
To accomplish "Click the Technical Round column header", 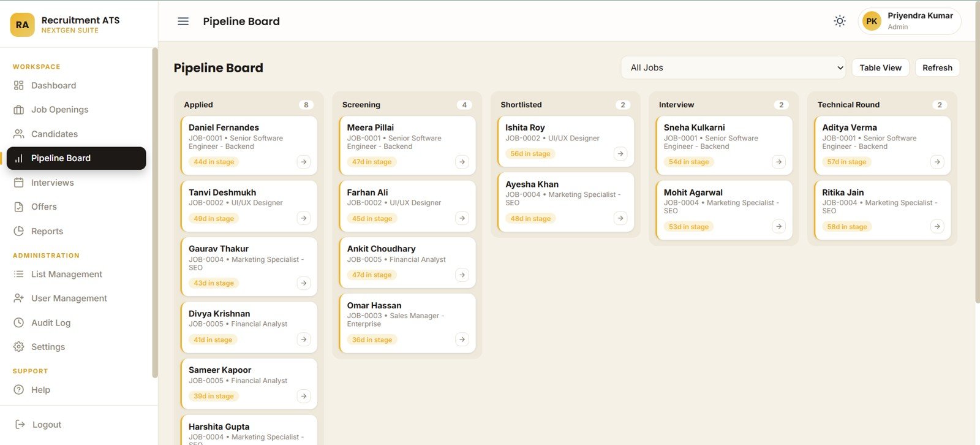I will [848, 105].
